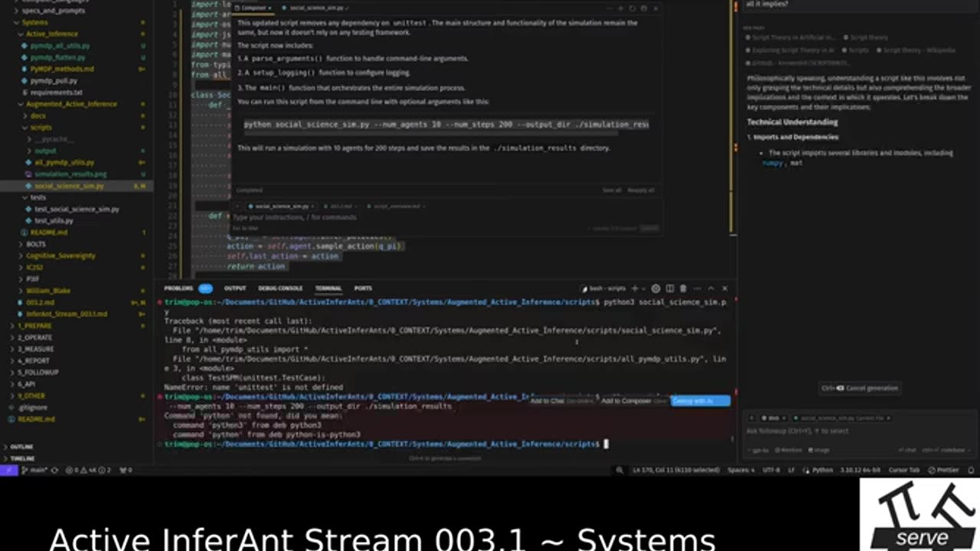Open all_pymdp_utils.py in the explorer tree
Viewport: 980px width, 551px height.
64,162
